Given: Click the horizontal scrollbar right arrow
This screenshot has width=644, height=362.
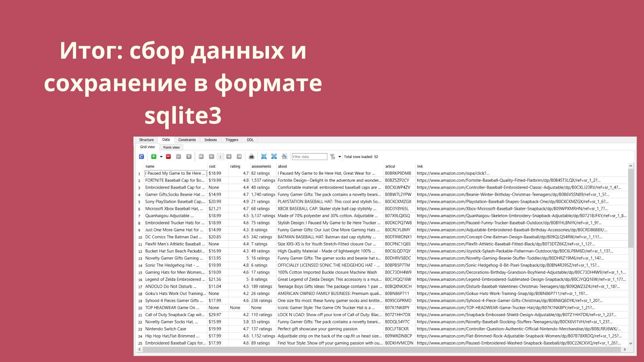Looking at the screenshot, I should click(x=625, y=349).
